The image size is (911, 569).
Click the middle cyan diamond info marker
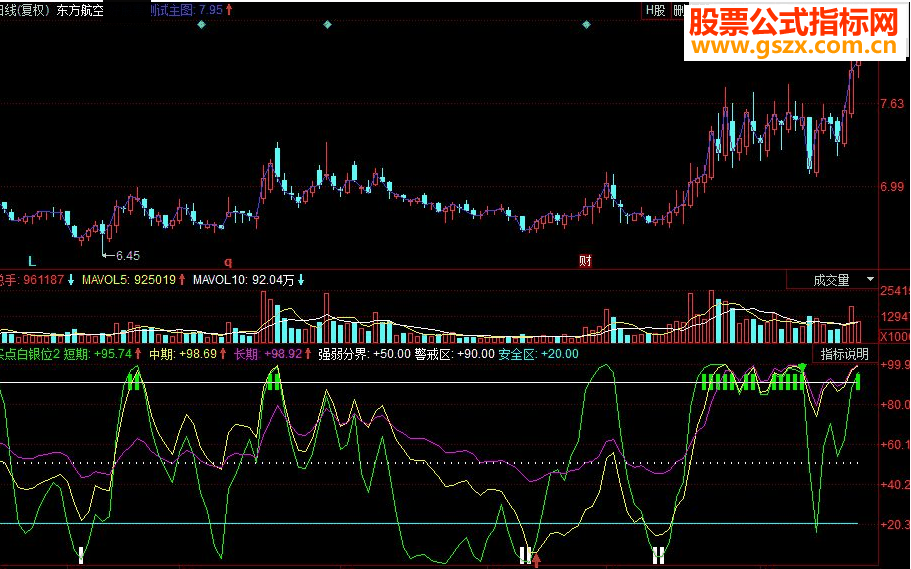coord(327,25)
